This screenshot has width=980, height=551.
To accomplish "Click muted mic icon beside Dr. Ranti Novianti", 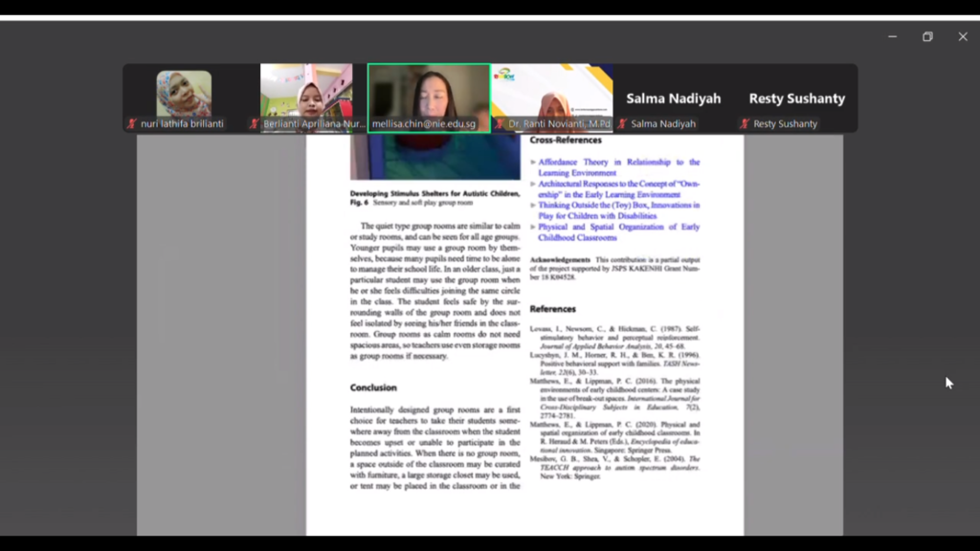I will [x=500, y=124].
